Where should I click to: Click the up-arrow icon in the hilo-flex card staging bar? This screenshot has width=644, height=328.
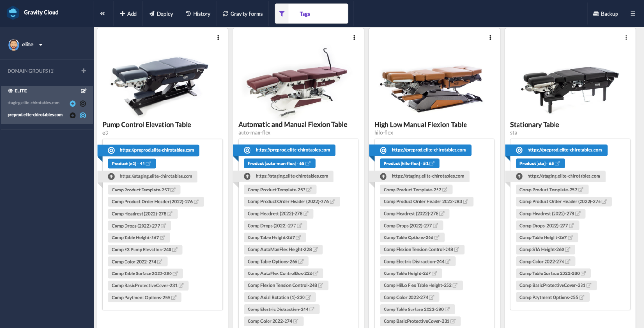click(383, 176)
